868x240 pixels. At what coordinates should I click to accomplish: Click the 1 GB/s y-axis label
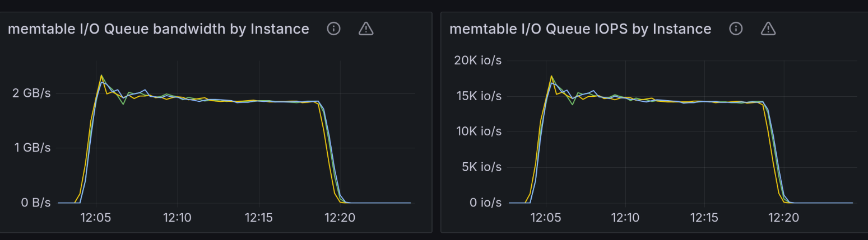click(x=31, y=148)
